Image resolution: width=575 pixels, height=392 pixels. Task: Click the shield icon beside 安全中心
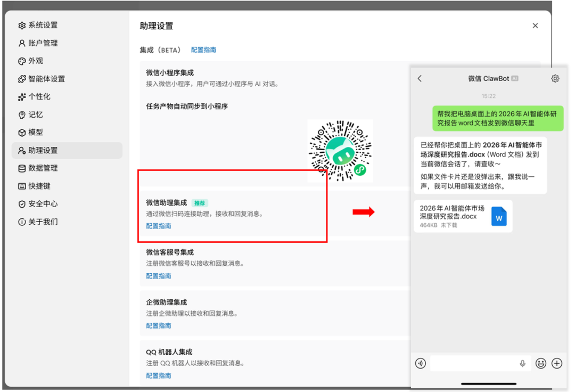[22, 204]
